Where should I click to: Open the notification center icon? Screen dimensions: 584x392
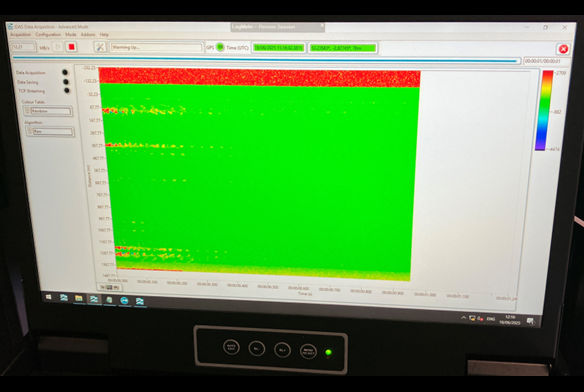530,321
